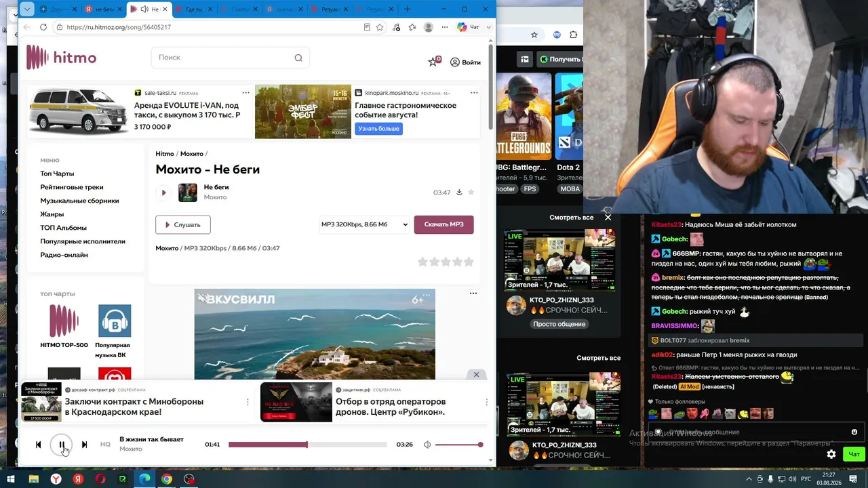Viewport: 868px width, 488px height.
Task: Download Не беги via the arrow icon
Action: [x=459, y=192]
